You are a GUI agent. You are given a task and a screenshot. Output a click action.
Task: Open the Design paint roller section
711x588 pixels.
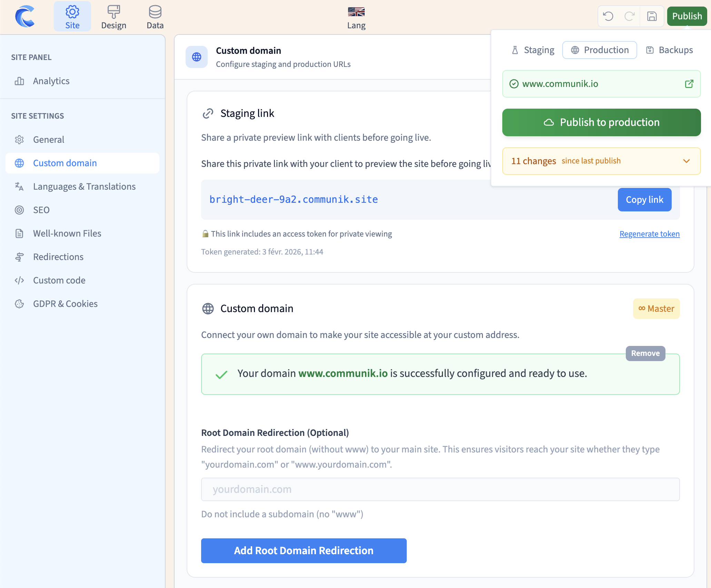tap(113, 17)
